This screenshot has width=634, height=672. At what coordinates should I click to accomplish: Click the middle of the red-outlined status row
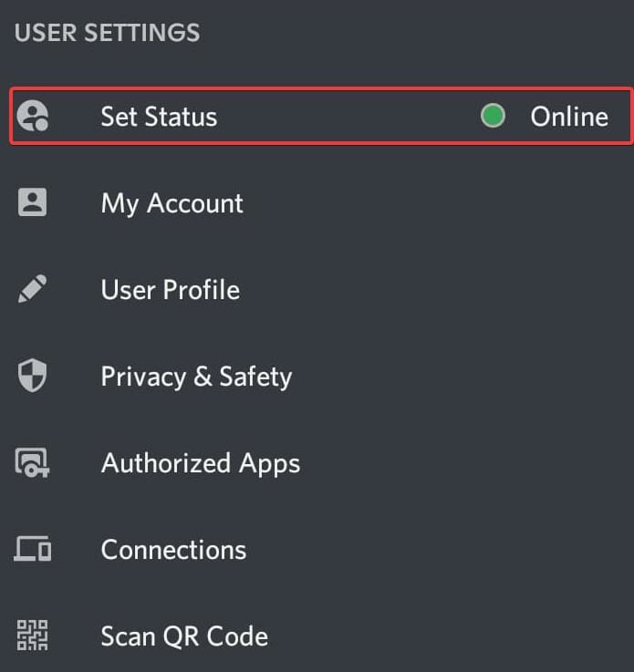tap(320, 116)
